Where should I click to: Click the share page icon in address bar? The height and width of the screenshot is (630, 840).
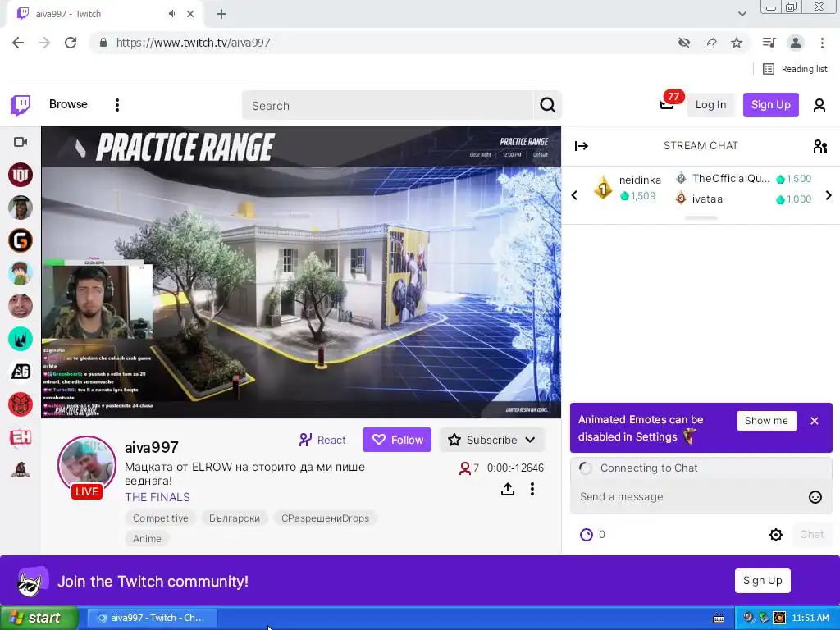(710, 43)
